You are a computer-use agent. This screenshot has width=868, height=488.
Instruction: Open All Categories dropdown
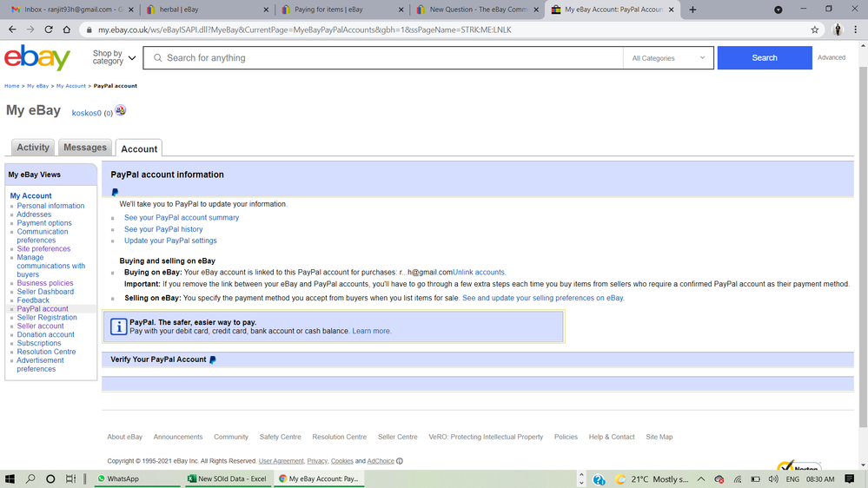click(668, 58)
